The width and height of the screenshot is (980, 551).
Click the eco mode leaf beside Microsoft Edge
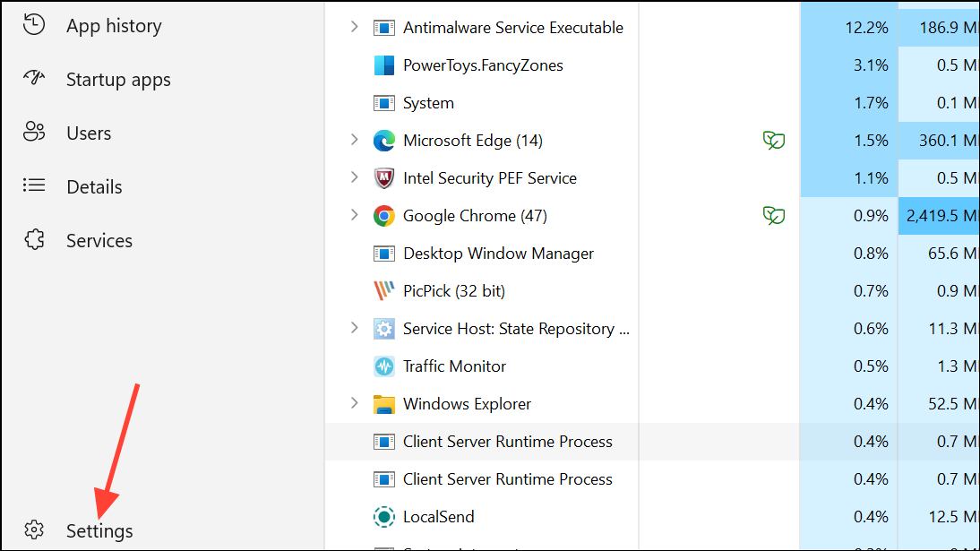(x=773, y=141)
